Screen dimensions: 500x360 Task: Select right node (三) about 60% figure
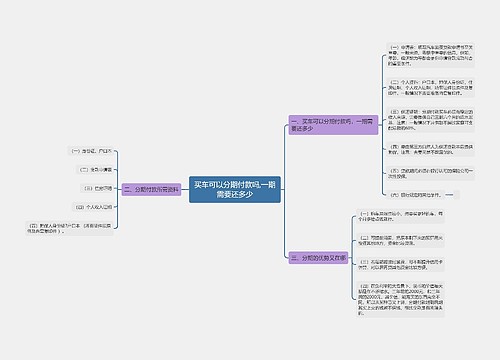(x=430, y=119)
